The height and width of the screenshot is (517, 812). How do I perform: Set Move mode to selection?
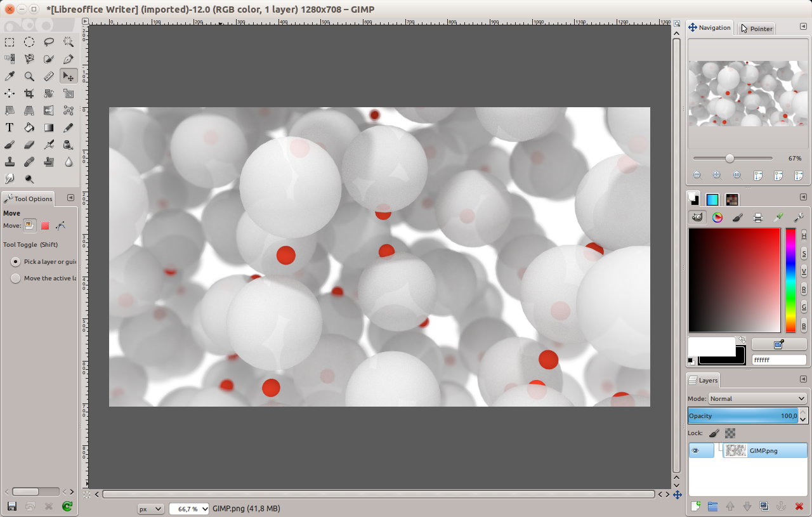click(x=45, y=225)
